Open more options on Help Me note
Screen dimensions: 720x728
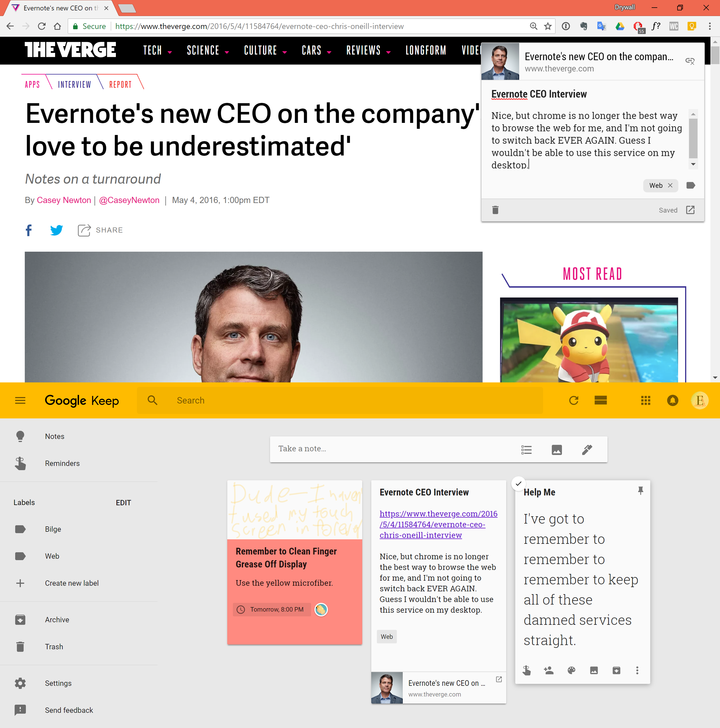click(637, 670)
